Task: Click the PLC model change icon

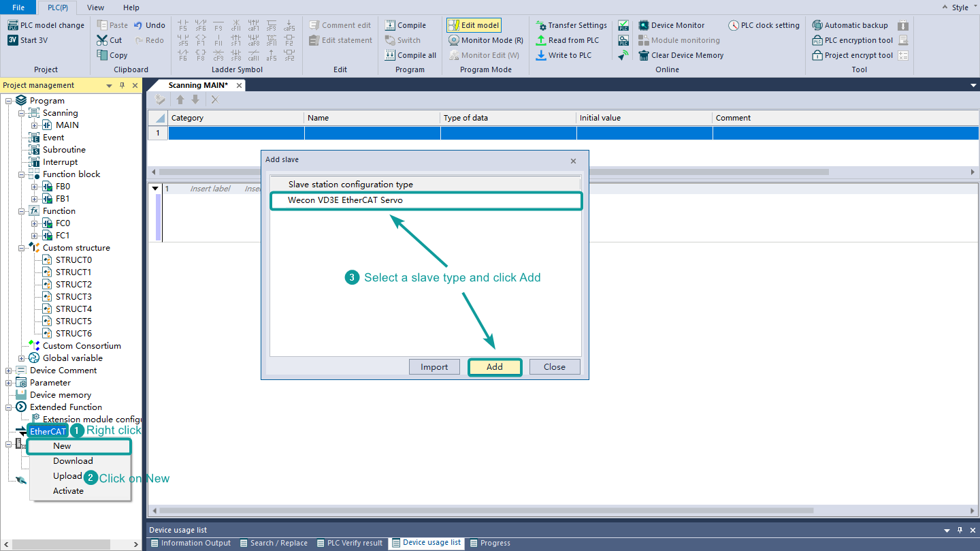Action: (13, 25)
